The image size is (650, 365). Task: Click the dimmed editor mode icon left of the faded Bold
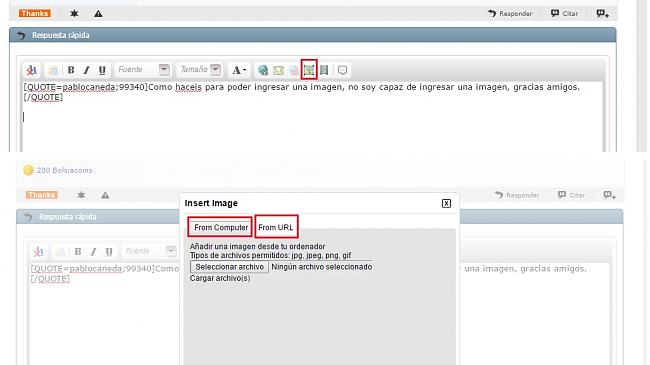click(x=39, y=251)
